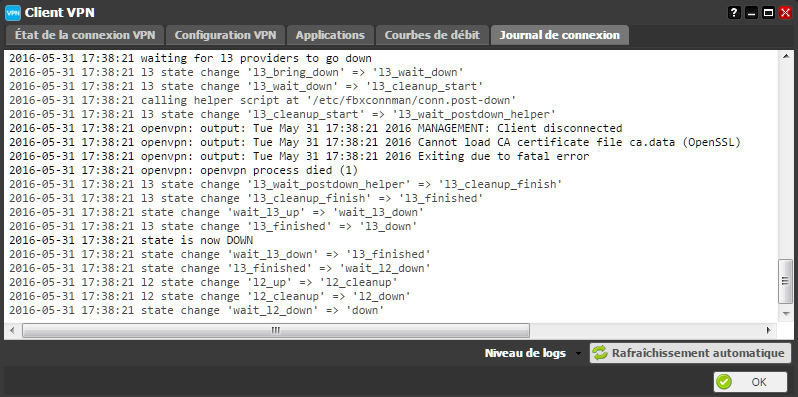Switch to État de la connexion VPN tab
The height and width of the screenshot is (397, 798).
point(84,35)
